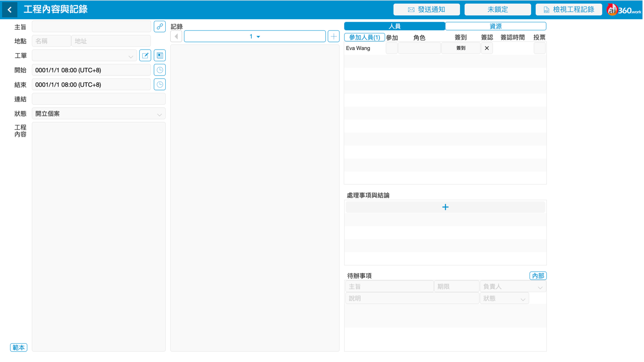Toggle 參加 checkbox for Eva Wang
Viewport: 644px width, 362px height.
pos(392,48)
